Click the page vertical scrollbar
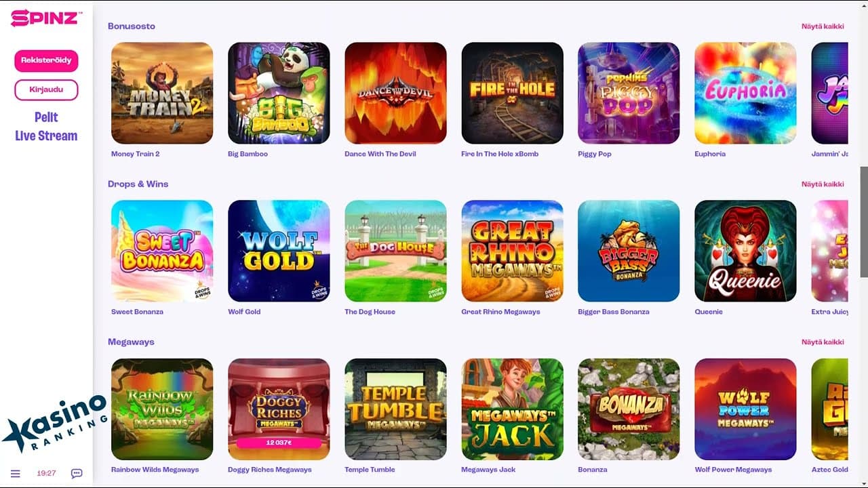 [x=863, y=222]
